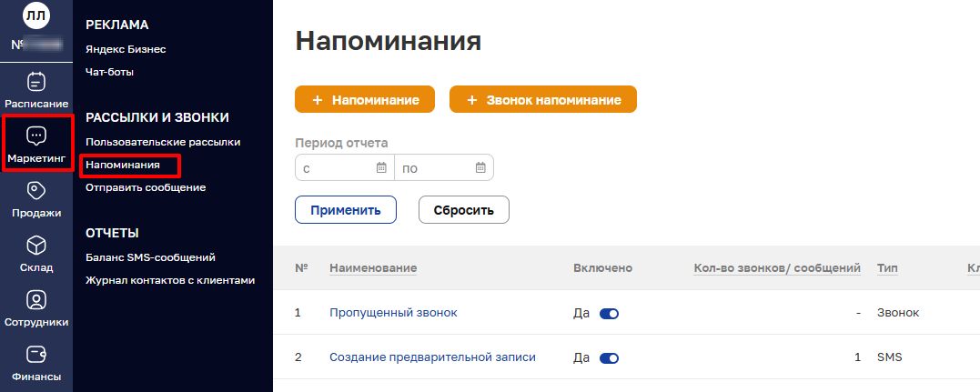Open the Финансы wallet icon
The height and width of the screenshot is (392, 980).
click(x=36, y=354)
